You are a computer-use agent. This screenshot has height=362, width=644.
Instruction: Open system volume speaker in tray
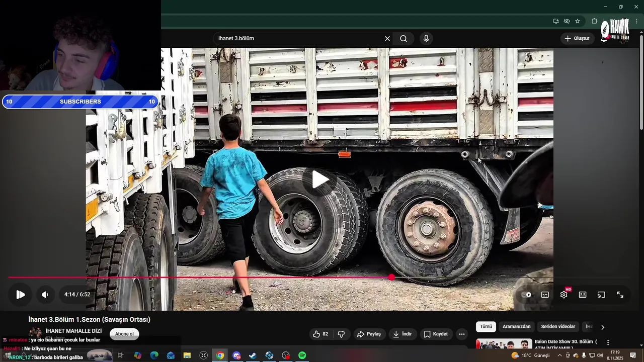600,355
